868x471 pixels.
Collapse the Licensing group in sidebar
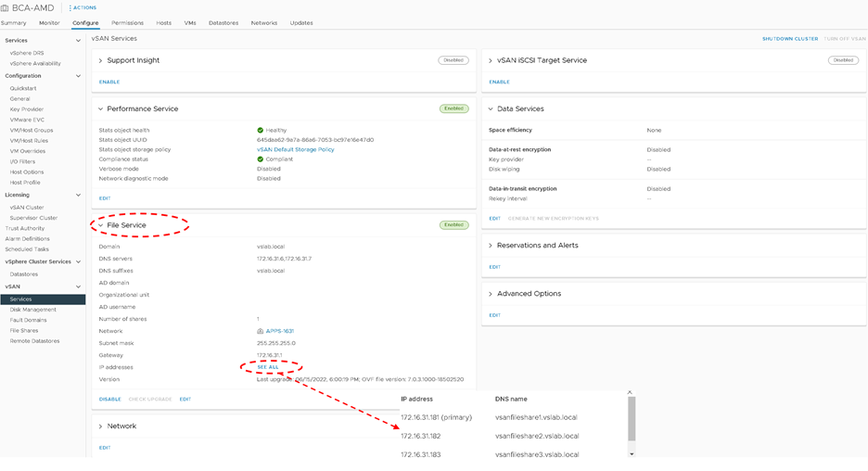[x=79, y=195]
